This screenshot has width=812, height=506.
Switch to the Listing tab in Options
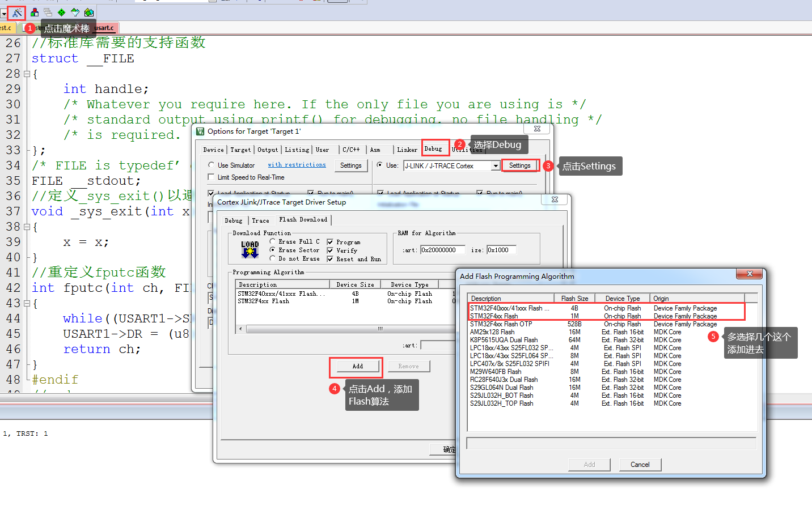click(x=297, y=150)
